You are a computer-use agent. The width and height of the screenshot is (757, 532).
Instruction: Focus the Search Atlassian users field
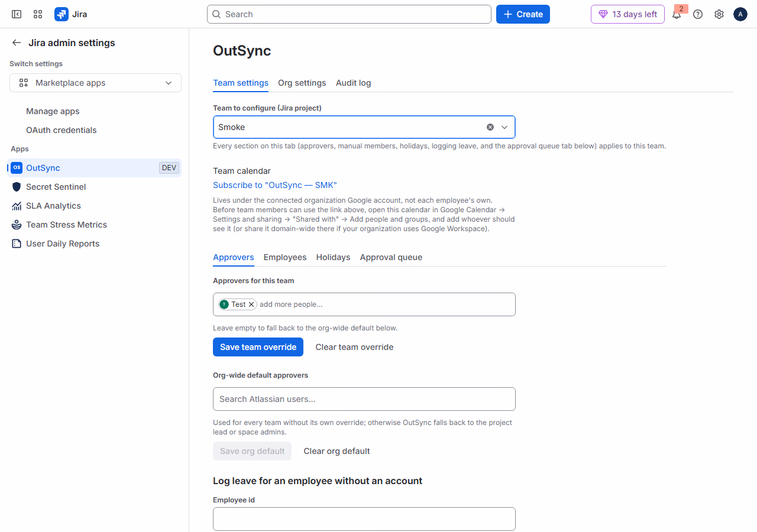pos(364,399)
